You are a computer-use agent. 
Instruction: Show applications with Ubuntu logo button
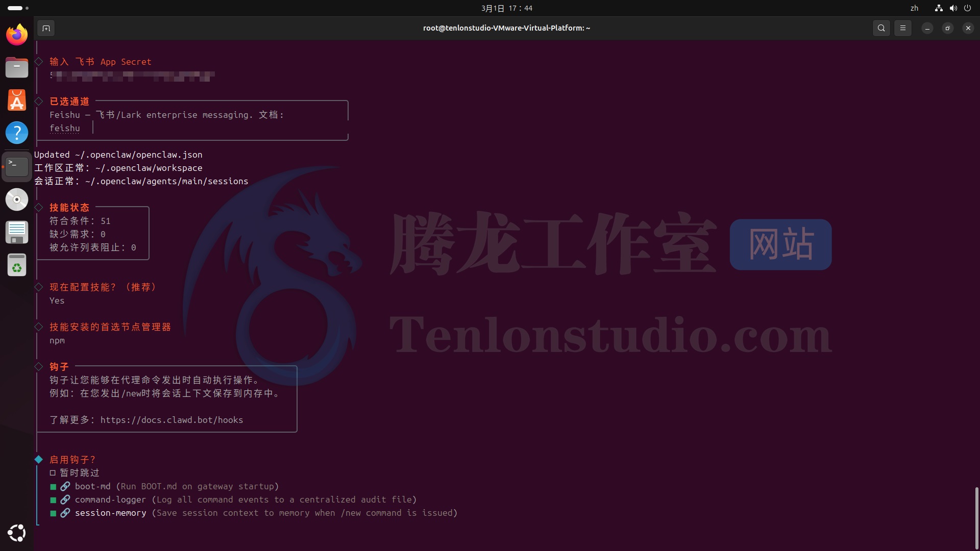click(17, 533)
